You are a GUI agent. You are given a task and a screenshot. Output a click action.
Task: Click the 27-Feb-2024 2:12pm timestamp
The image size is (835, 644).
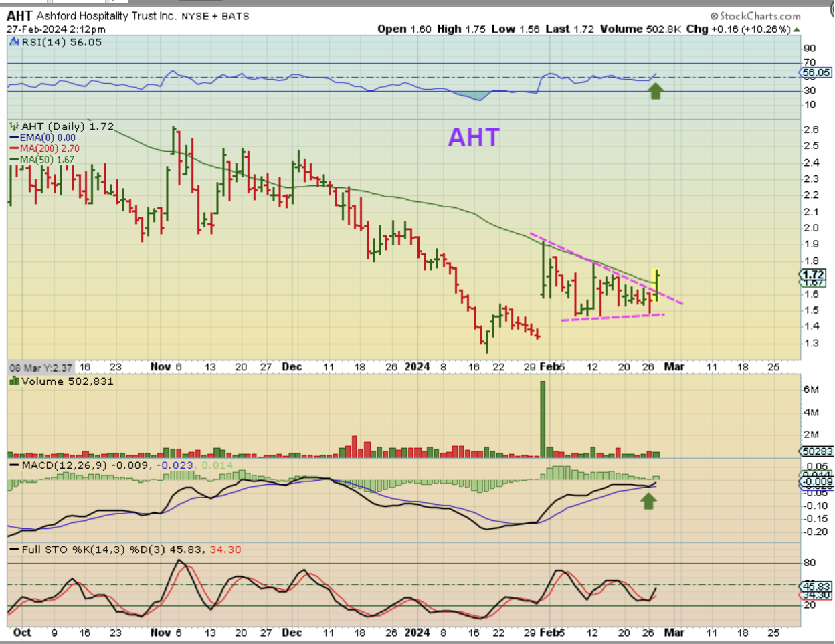(x=56, y=29)
